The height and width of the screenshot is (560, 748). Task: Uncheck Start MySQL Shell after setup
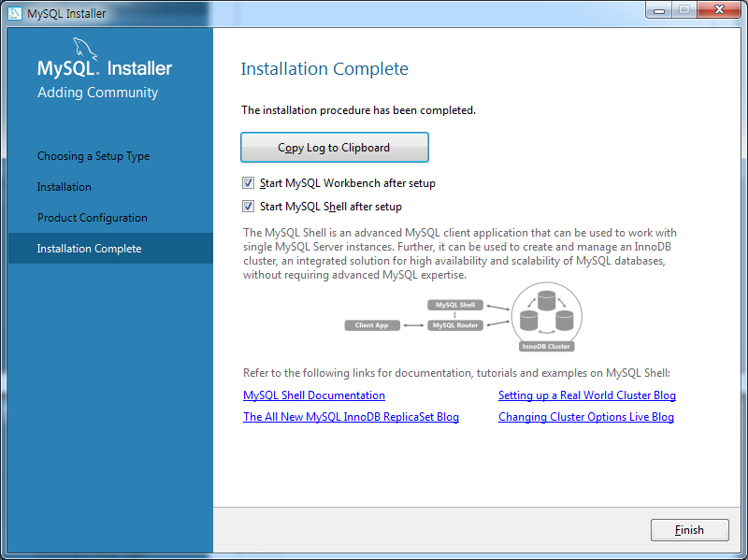(248, 207)
